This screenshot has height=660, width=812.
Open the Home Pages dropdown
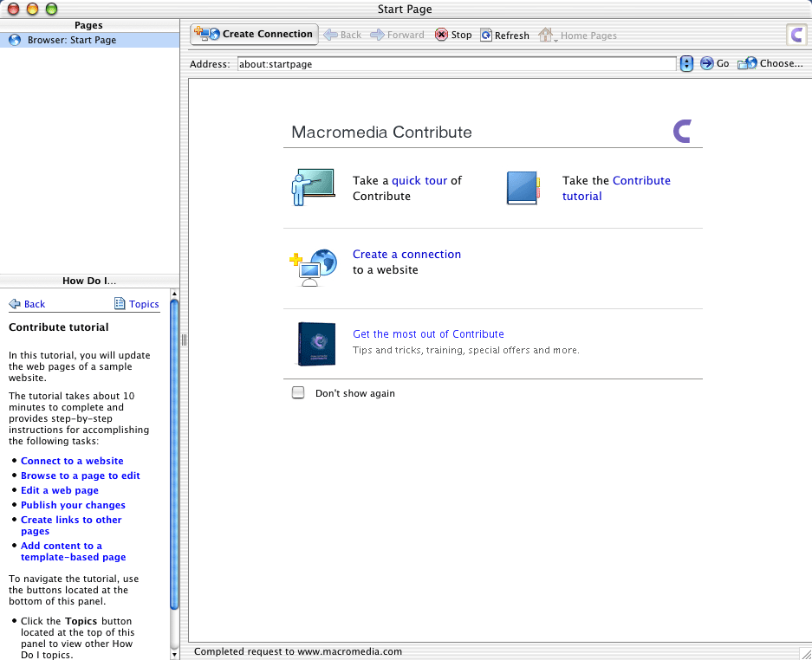pos(577,36)
